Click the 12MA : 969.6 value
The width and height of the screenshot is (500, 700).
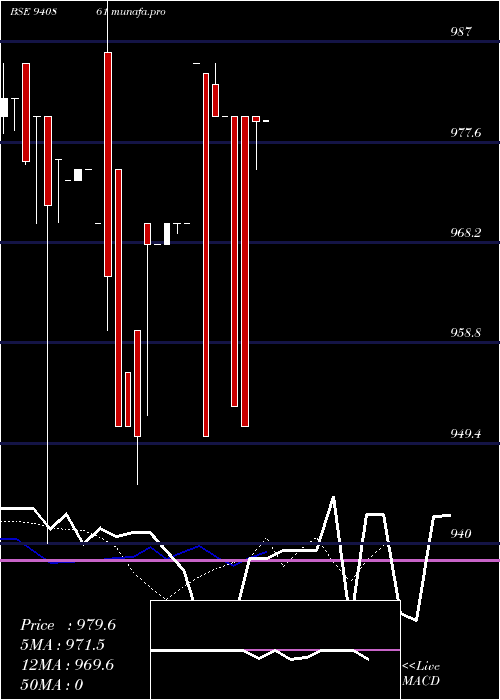[x=67, y=665]
